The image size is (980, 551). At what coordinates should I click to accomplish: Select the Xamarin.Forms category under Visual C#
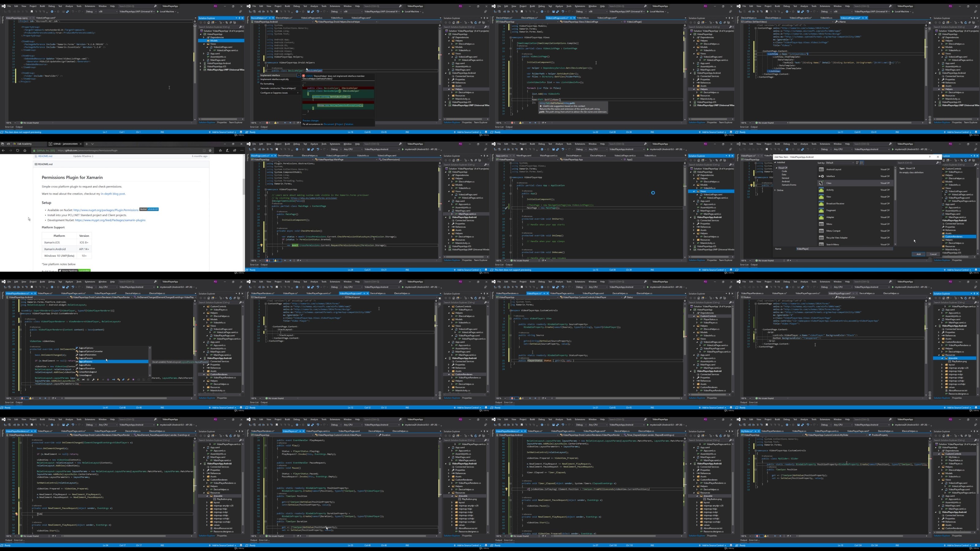[x=789, y=185]
